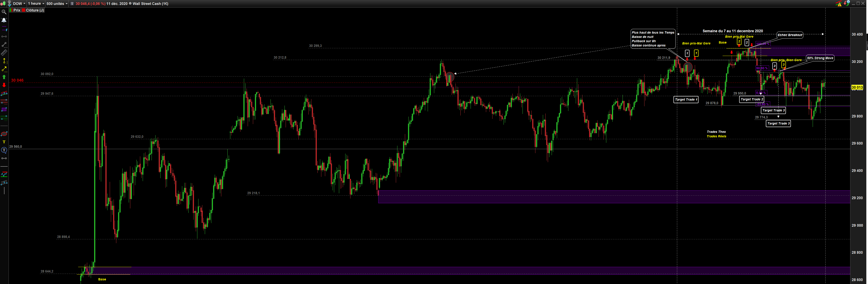Select the ruler measuring tool
The width and height of the screenshot is (868, 284).
4,53
